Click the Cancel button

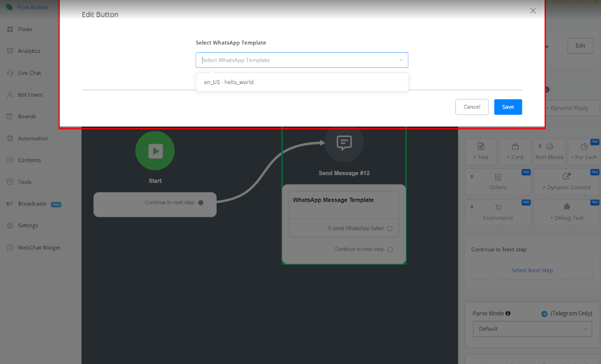click(x=472, y=107)
